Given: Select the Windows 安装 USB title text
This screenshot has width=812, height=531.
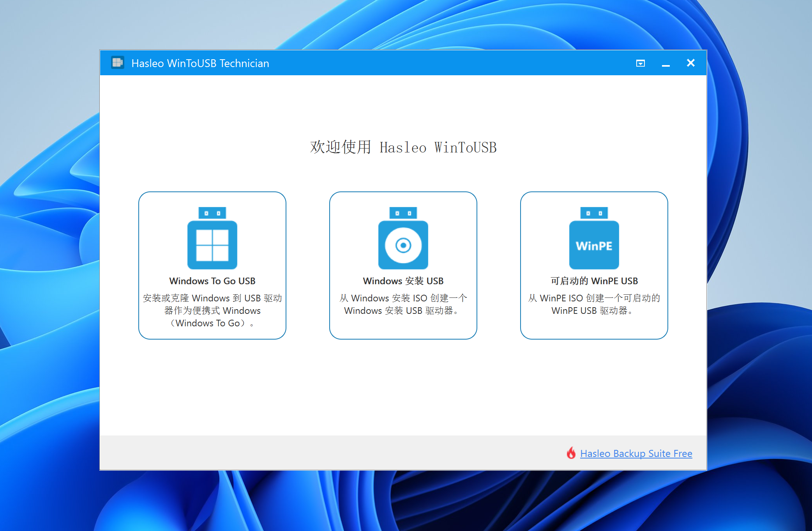Looking at the screenshot, I should 403,281.
